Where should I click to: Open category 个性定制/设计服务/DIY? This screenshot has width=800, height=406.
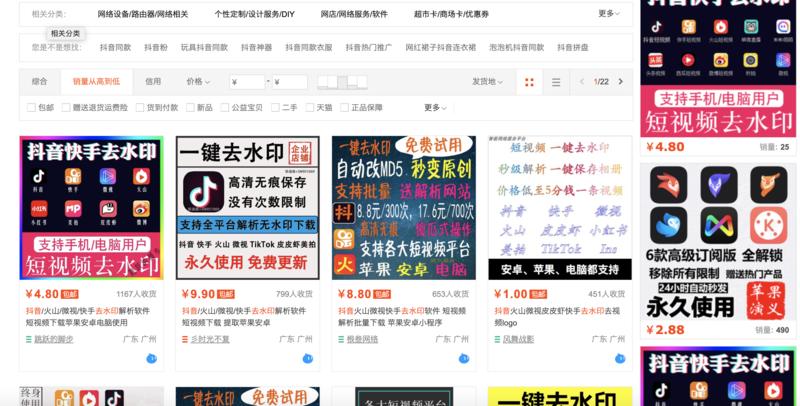pyautogui.click(x=255, y=14)
